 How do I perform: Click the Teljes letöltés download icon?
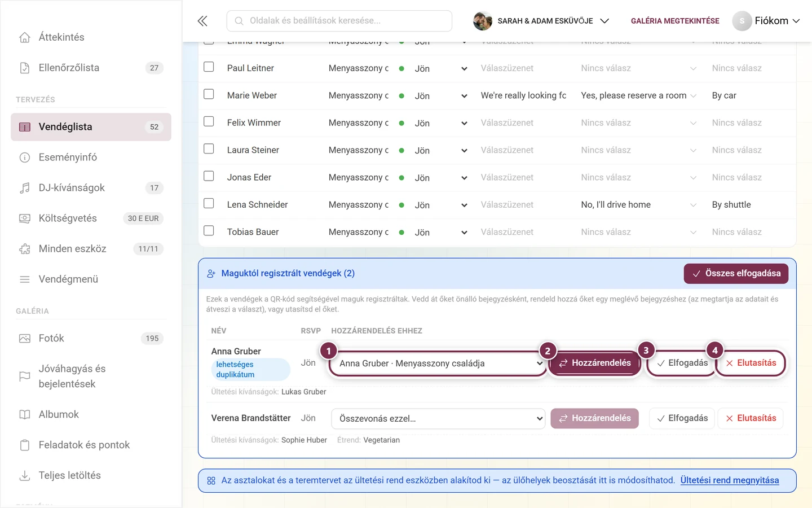(25, 476)
